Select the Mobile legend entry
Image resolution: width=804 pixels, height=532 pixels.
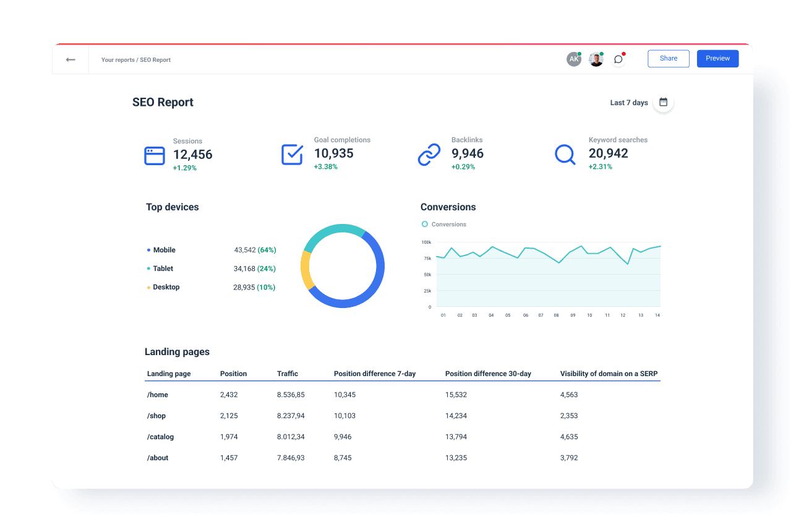tap(161, 250)
